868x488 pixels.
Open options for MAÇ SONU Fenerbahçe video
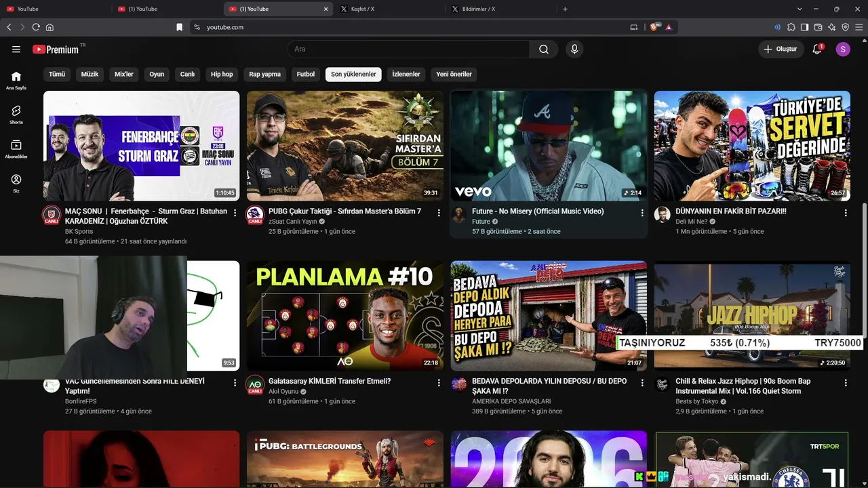point(235,213)
